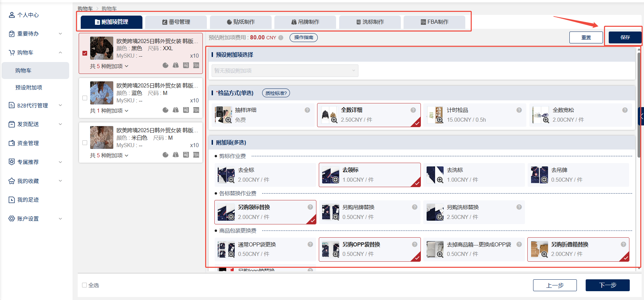Tick the 全选 select-all checkbox

pyautogui.click(x=84, y=285)
